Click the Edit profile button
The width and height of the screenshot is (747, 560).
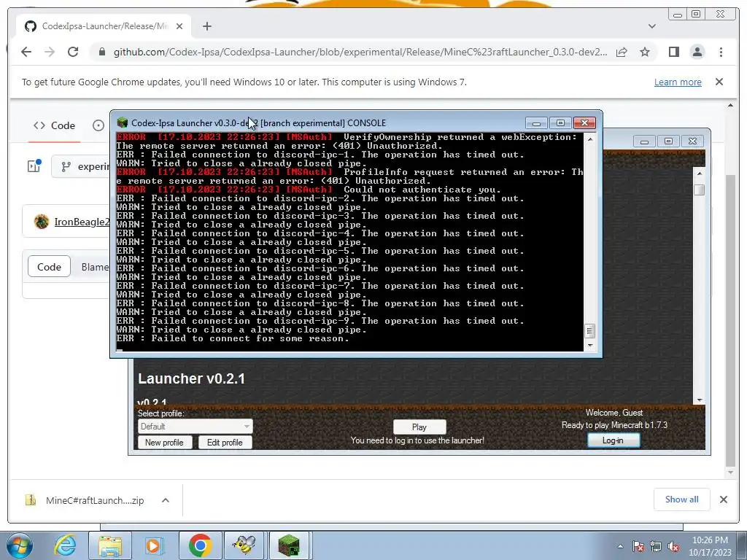pos(225,443)
